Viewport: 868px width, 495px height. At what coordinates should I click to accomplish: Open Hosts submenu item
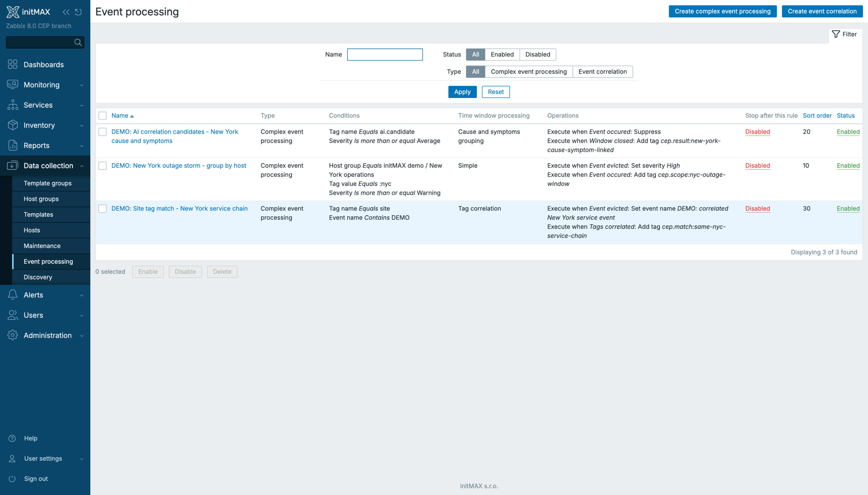click(51, 230)
